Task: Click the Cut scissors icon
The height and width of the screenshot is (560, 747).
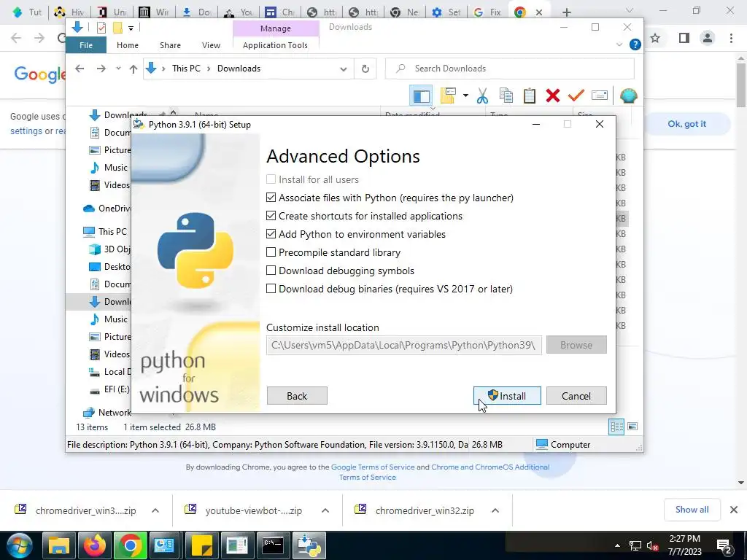Action: click(x=482, y=96)
